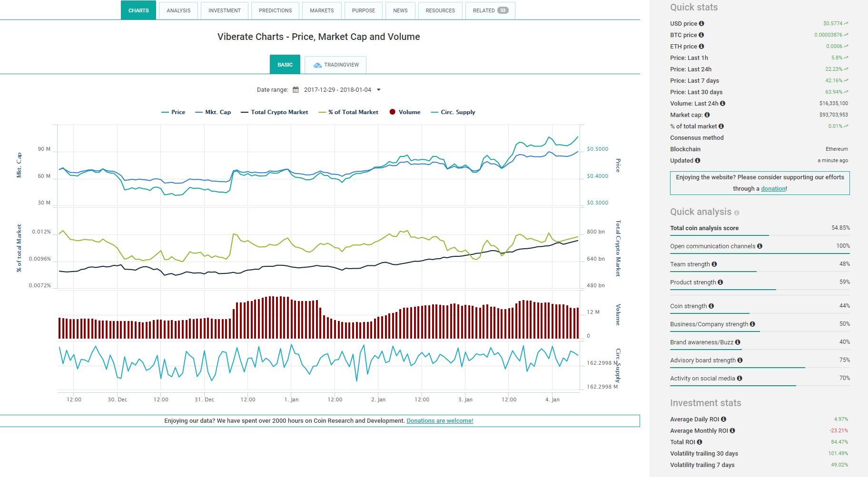Click the Team strength info icon
This screenshot has height=477, width=868.
(x=714, y=264)
